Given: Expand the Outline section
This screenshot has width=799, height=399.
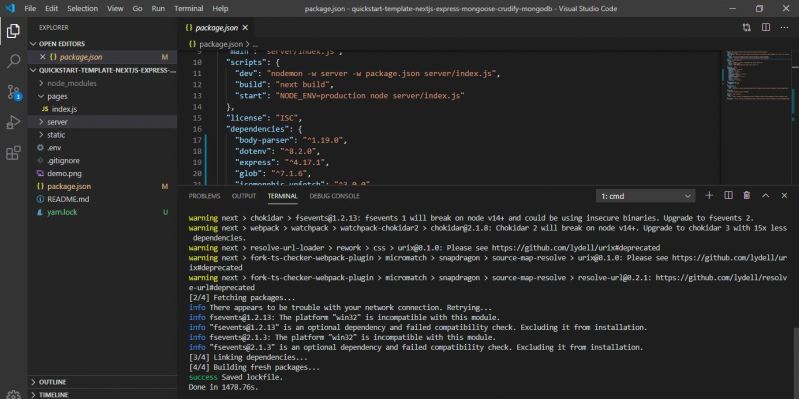Looking at the screenshot, I should click(102, 382).
